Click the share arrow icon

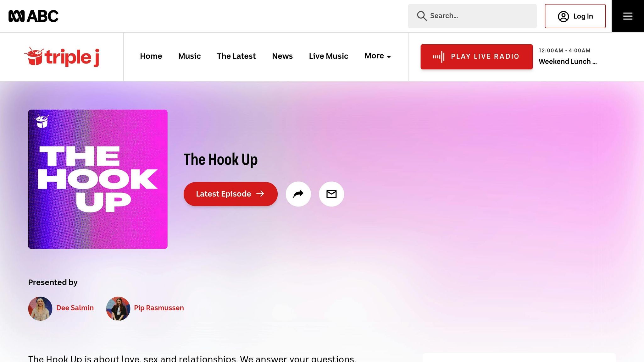pyautogui.click(x=298, y=194)
